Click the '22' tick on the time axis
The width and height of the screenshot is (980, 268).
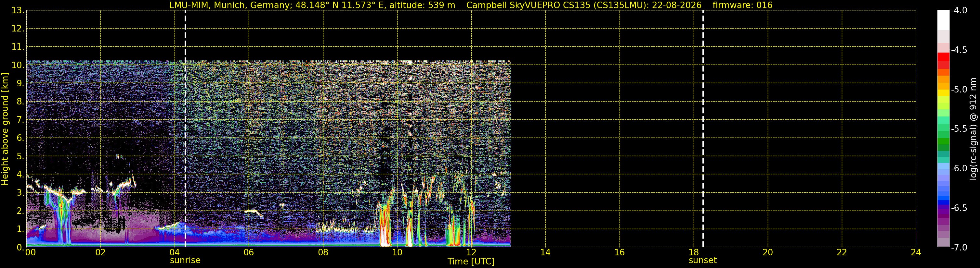coord(842,252)
